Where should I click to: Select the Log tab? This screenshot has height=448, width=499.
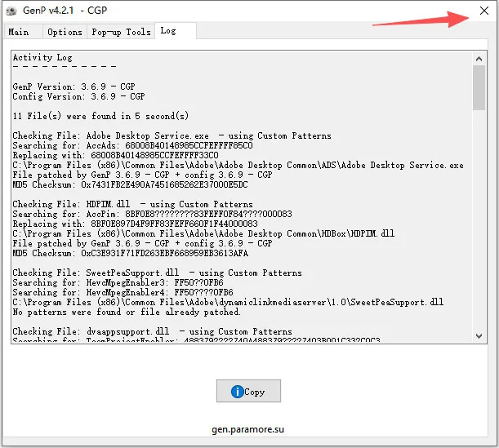[x=176, y=31]
